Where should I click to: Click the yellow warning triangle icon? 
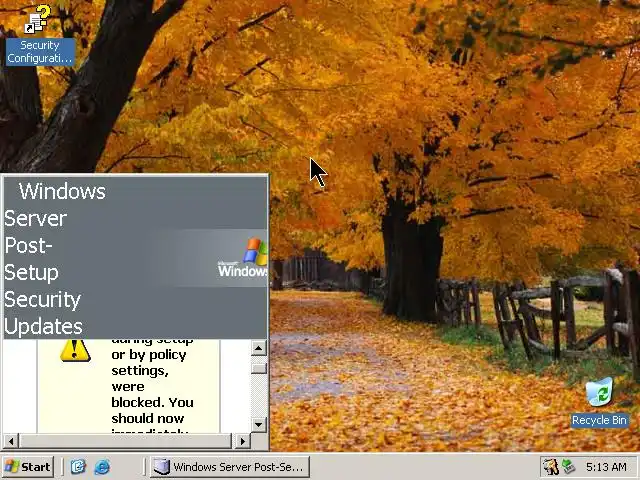[75, 350]
